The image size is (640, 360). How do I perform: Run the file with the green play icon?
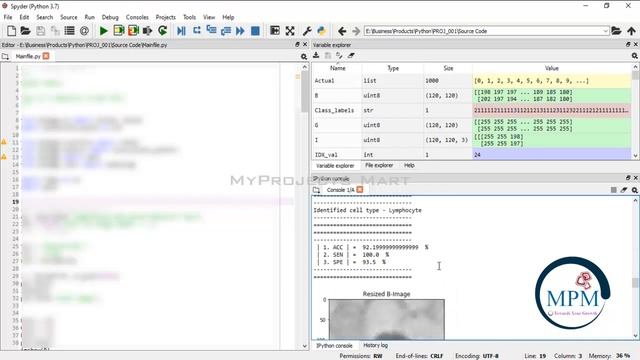coord(104,31)
